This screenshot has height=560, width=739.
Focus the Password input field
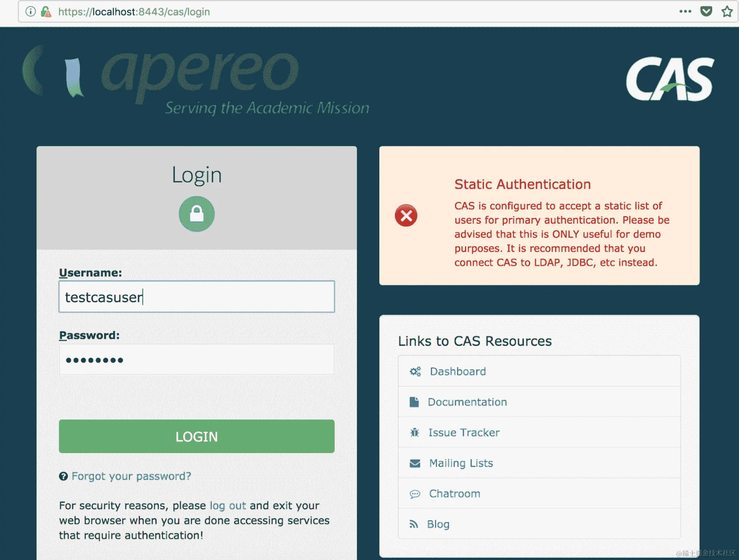tap(196, 359)
